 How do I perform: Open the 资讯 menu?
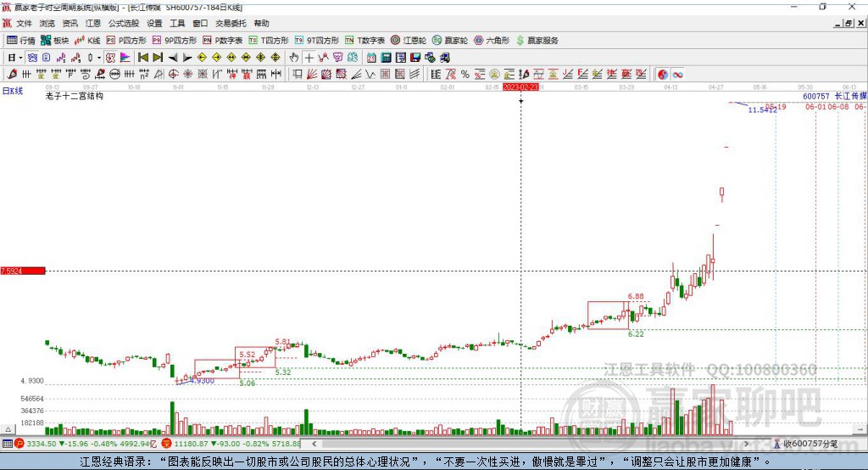tap(70, 23)
